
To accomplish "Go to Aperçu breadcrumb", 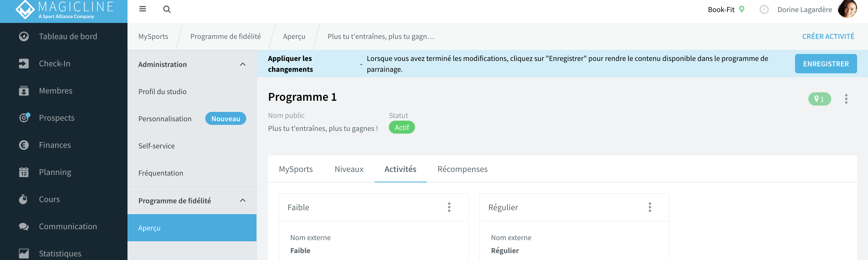I will click(294, 36).
